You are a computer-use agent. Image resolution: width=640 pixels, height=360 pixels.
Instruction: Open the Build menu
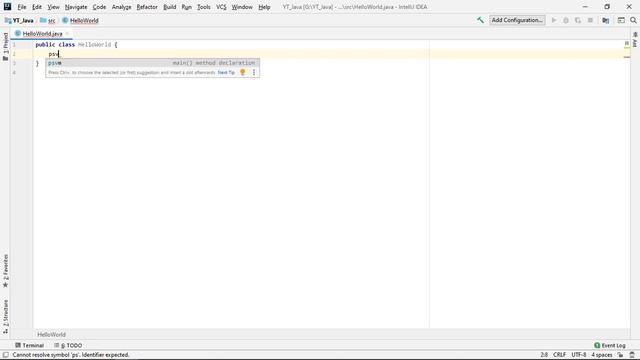pyautogui.click(x=169, y=7)
